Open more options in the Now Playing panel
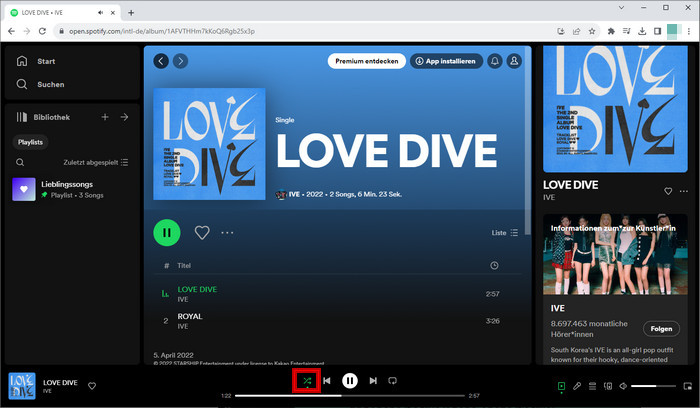This screenshot has width=700, height=408. (x=683, y=191)
